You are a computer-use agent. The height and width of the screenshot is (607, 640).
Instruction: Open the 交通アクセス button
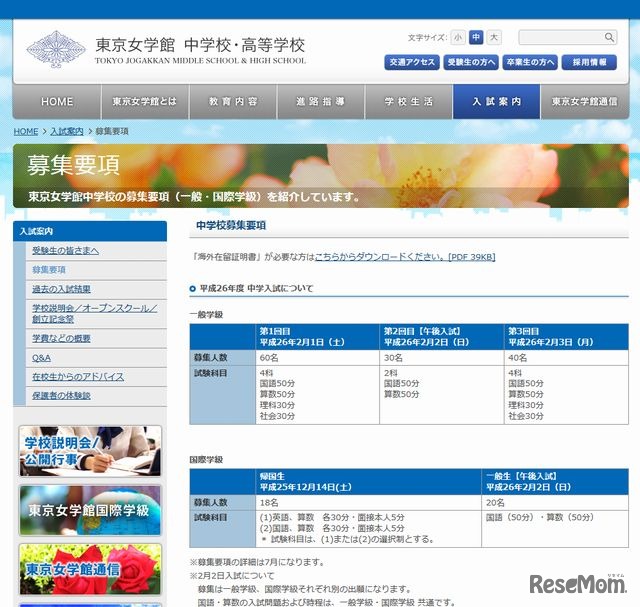coord(412,62)
